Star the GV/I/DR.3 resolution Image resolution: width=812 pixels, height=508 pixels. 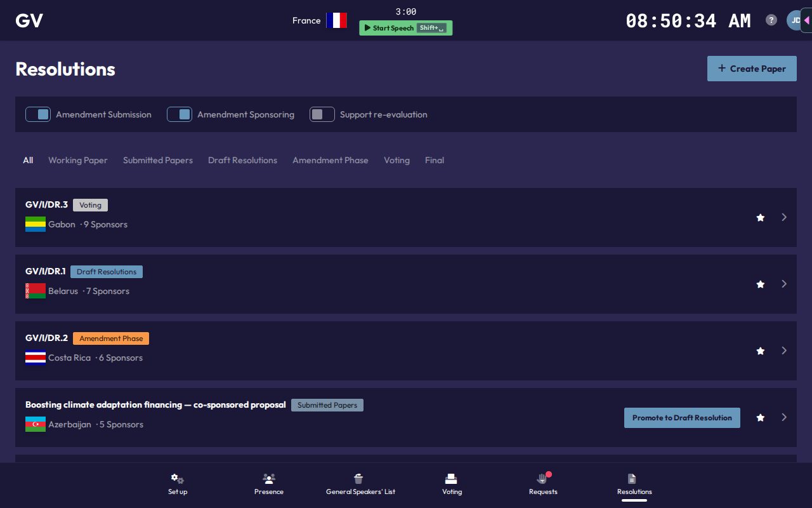tap(760, 218)
